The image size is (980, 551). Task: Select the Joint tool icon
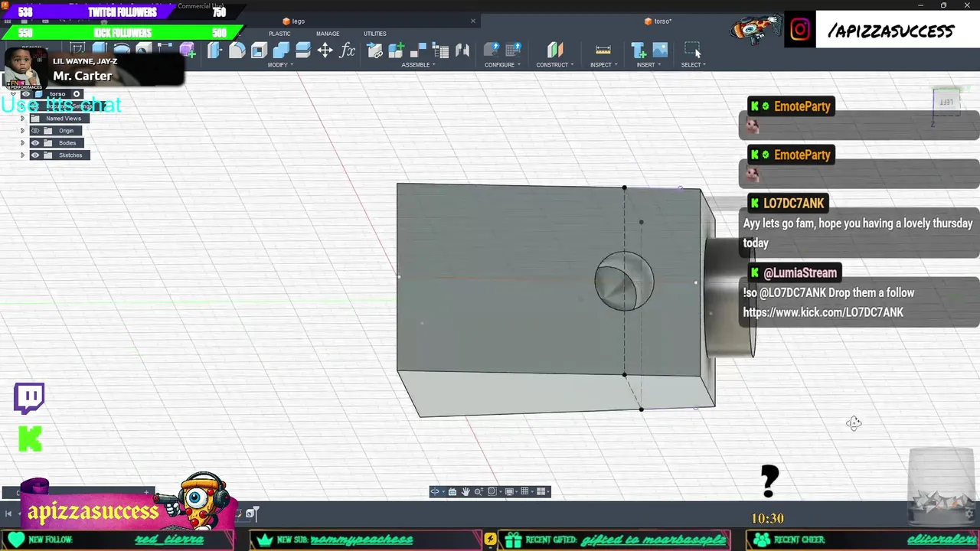pos(418,51)
